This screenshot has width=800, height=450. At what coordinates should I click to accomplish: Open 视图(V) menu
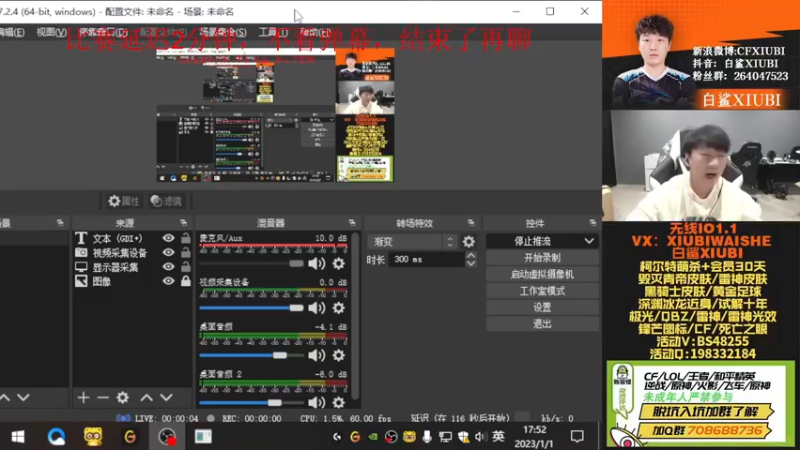pos(51,32)
